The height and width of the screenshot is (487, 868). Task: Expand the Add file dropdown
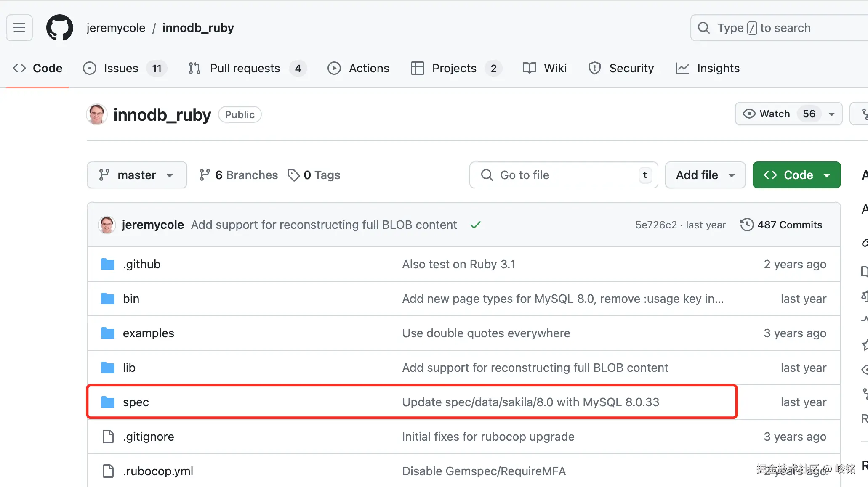pyautogui.click(x=705, y=175)
